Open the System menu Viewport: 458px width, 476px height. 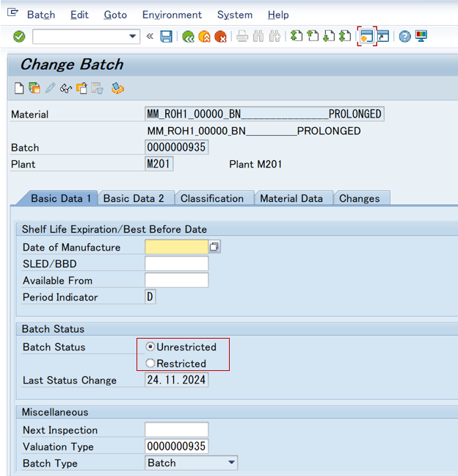tap(235, 15)
